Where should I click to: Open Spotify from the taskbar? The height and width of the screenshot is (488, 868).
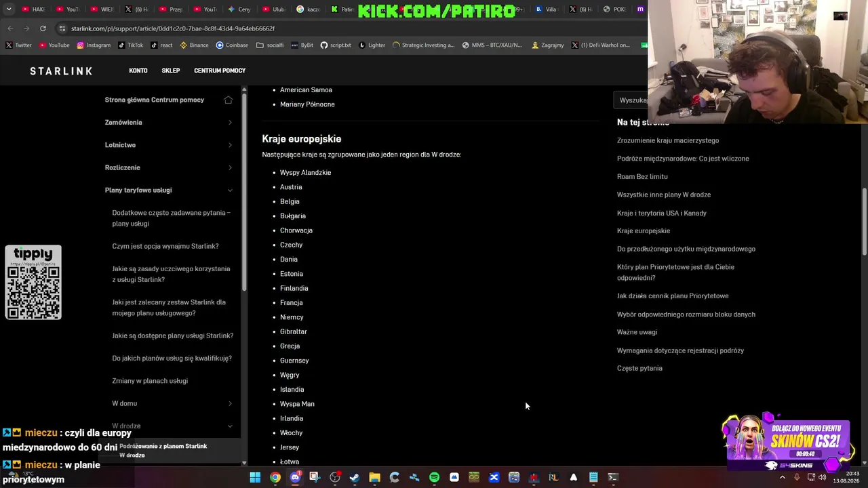434,477
